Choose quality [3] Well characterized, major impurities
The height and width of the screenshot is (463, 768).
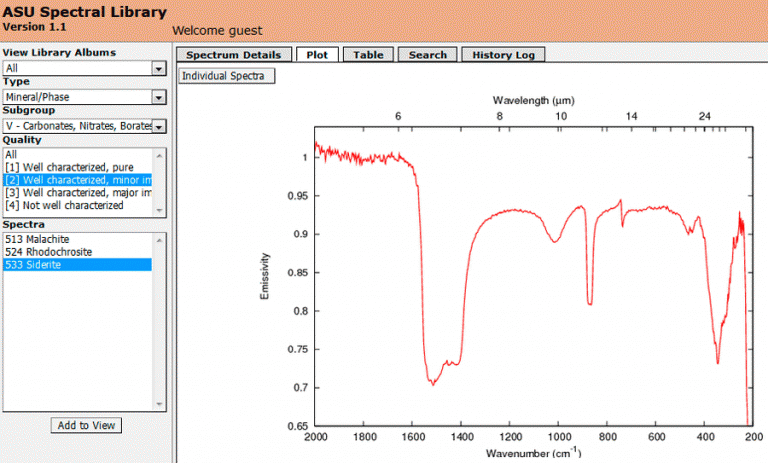pyautogui.click(x=78, y=193)
